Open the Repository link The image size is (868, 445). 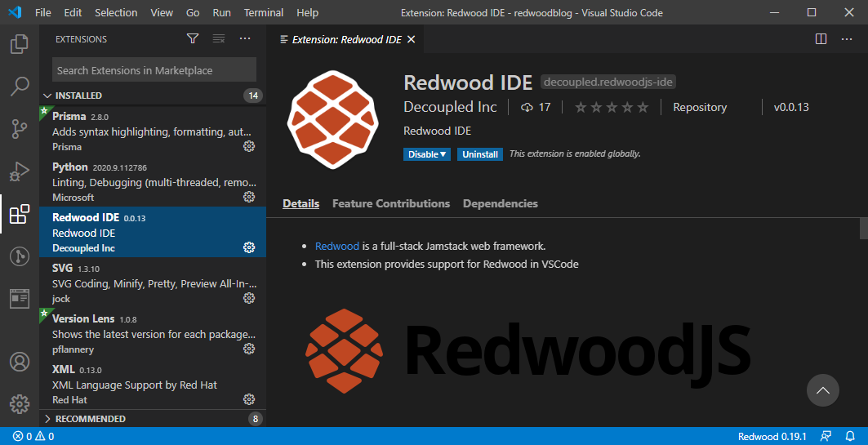pos(700,108)
